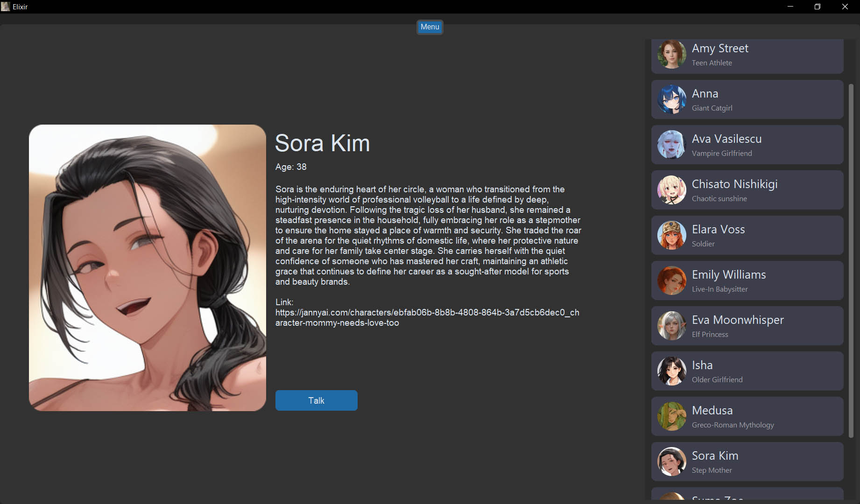Click "Giant Catgirl" subtitle text
860x504 pixels.
pyautogui.click(x=712, y=108)
